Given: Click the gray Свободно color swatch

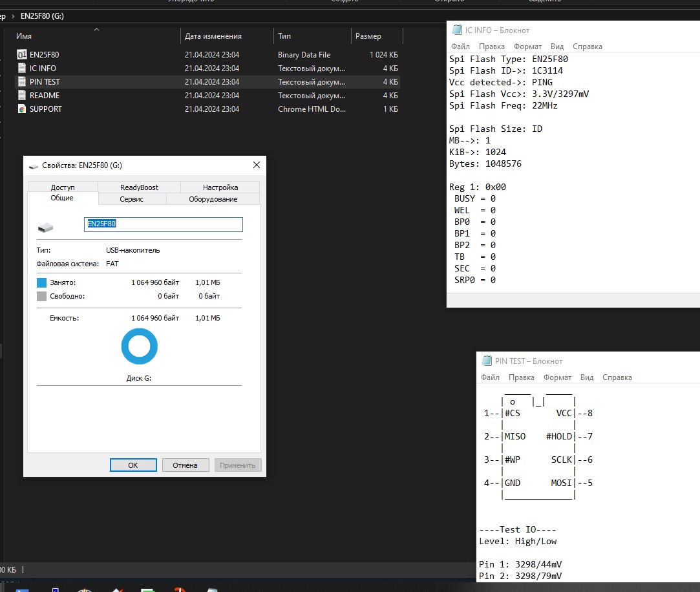Looking at the screenshot, I should [x=41, y=296].
